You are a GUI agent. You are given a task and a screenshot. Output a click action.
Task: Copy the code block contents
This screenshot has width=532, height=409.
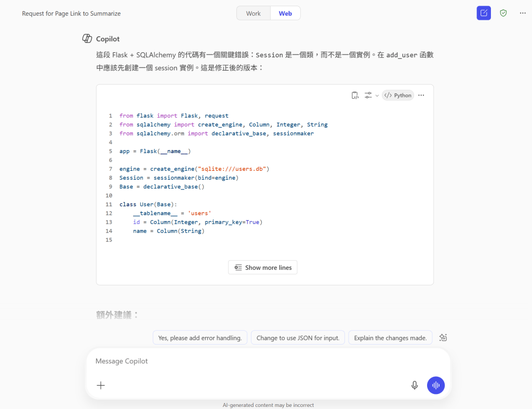355,96
